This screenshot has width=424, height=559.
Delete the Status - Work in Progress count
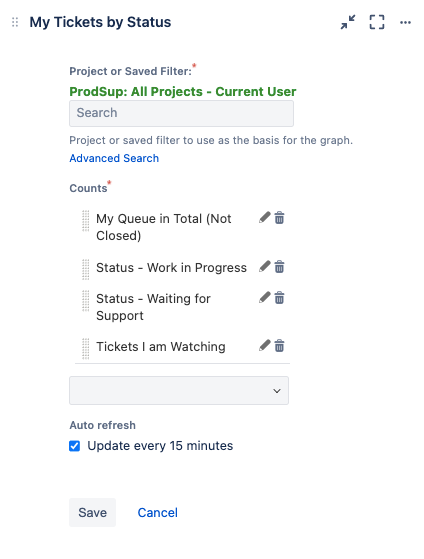pyautogui.click(x=280, y=266)
